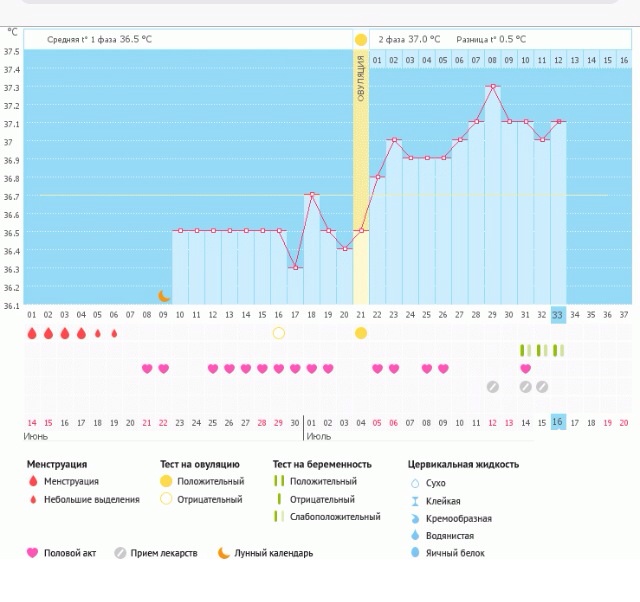Image resolution: width=640 pixels, height=602 pixels.
Task: Click the 36.3 temperature point on day 17
Action: point(295,268)
